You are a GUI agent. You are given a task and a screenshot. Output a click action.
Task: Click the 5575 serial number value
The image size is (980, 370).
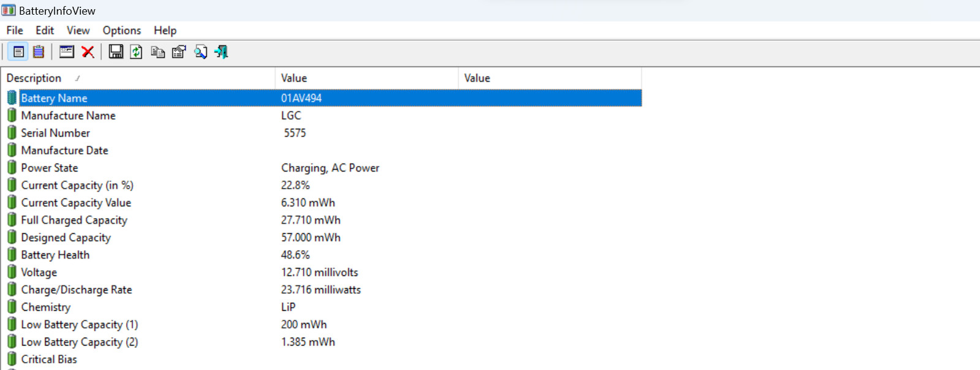click(x=295, y=133)
